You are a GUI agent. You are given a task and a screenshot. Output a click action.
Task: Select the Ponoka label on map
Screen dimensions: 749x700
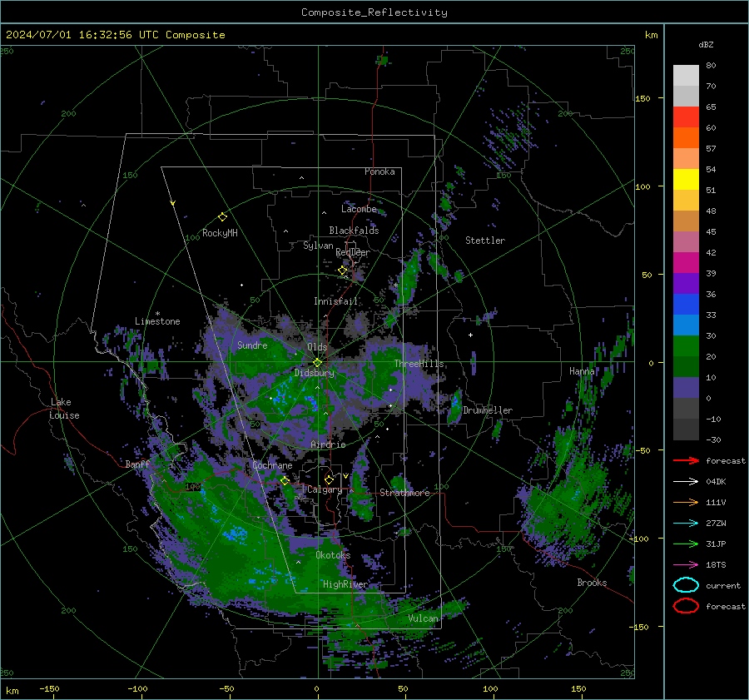pyautogui.click(x=379, y=171)
